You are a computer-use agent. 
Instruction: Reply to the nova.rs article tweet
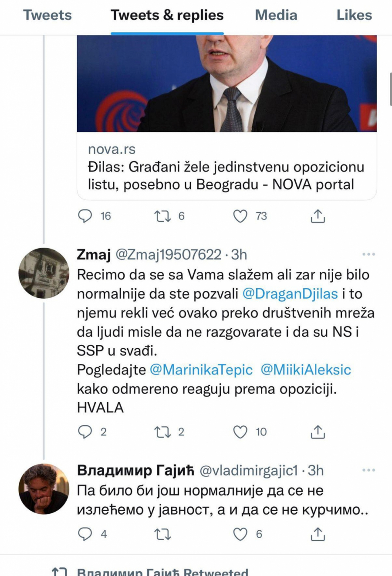pos(85,216)
